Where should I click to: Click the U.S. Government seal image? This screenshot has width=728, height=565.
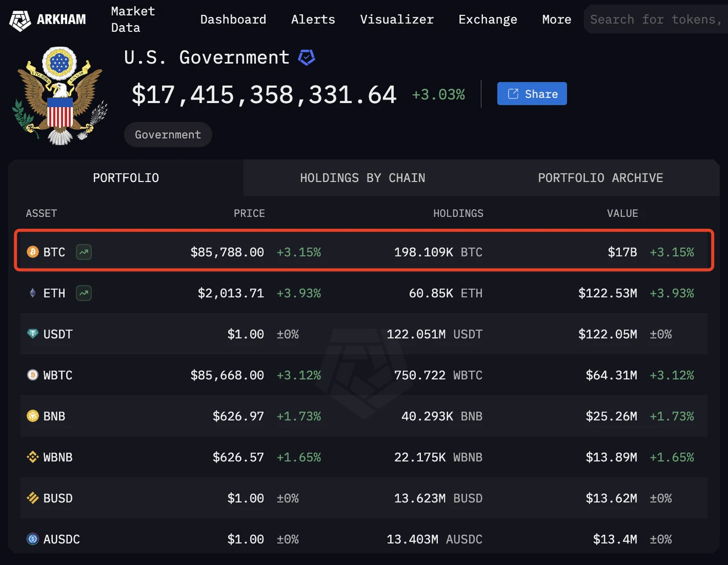coord(60,96)
